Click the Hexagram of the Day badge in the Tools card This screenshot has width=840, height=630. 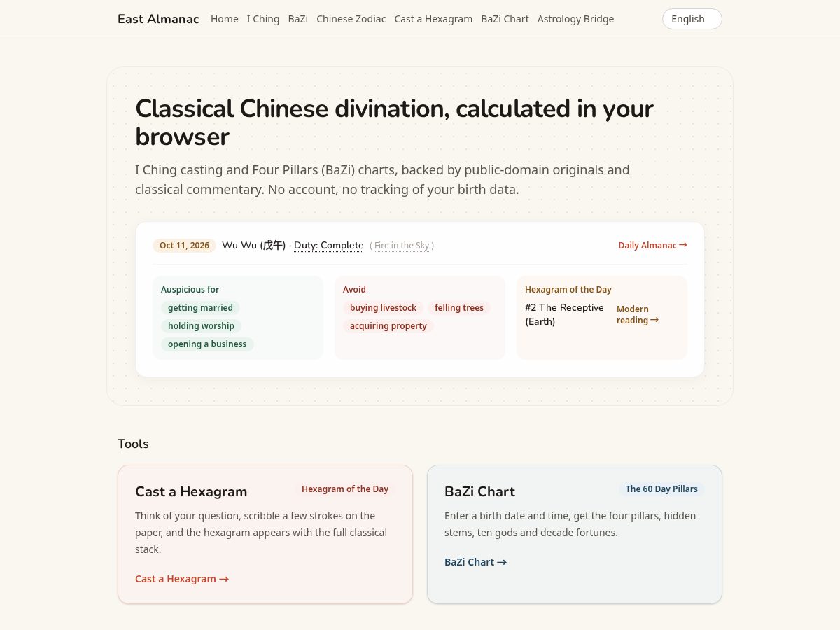pyautogui.click(x=345, y=489)
